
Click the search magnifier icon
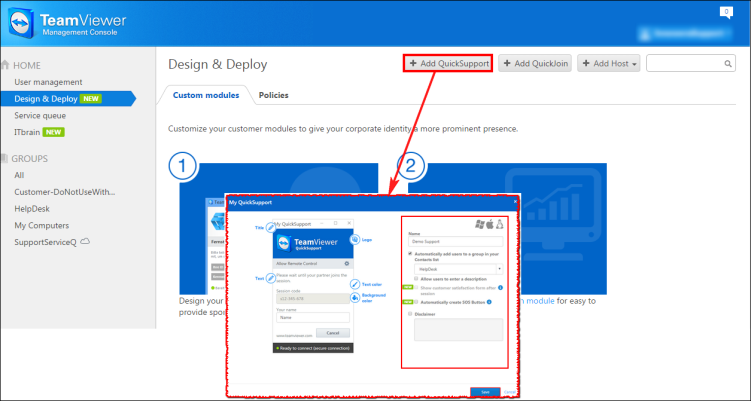click(728, 63)
